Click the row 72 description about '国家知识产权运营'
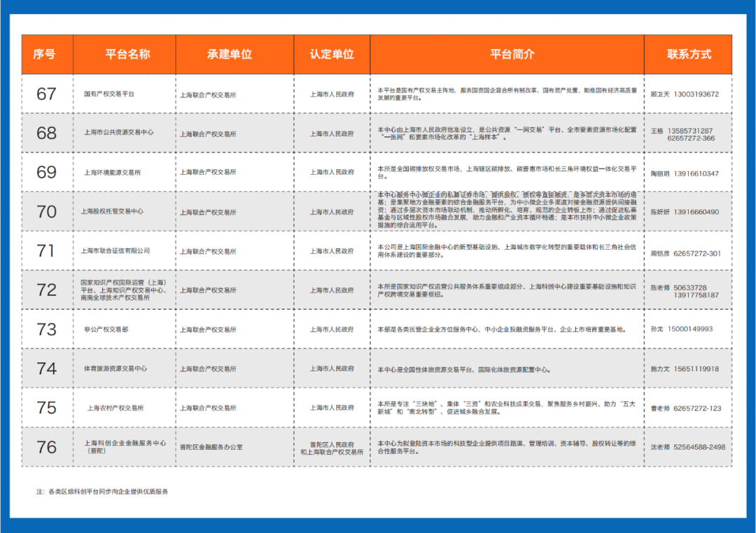Image resolution: width=756 pixels, height=533 pixels. (507, 290)
